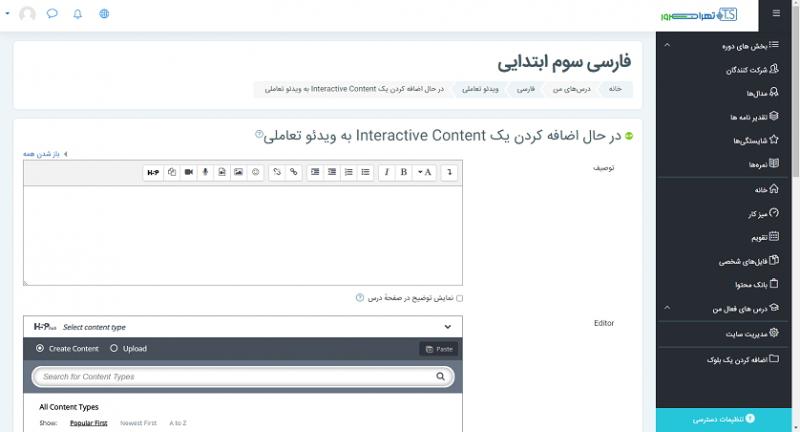Viewport: 800px width, 432px height.
Task: Outdent text in editor toolbar
Action: pos(332,172)
